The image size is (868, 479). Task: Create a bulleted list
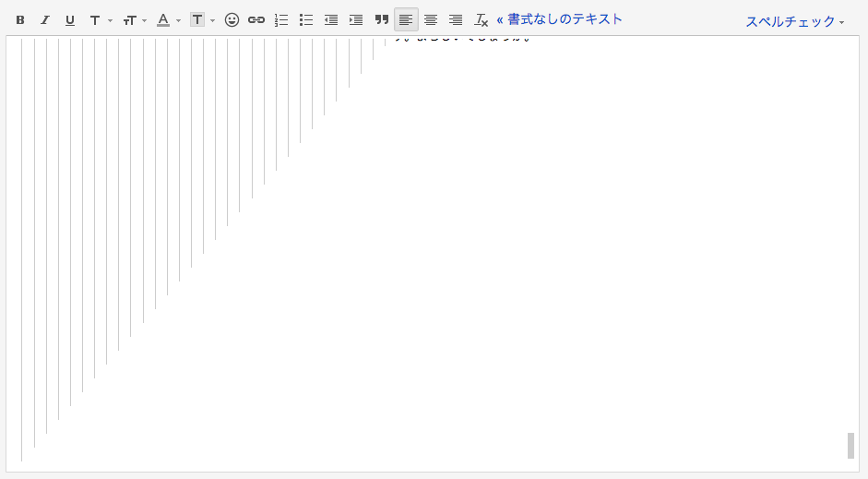tap(306, 19)
